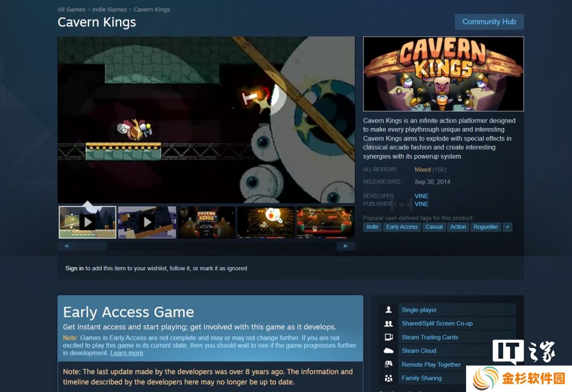The width and height of the screenshot is (572, 392).
Task: Select the Cavern Kings title screenshot thumbnail
Action: [207, 222]
